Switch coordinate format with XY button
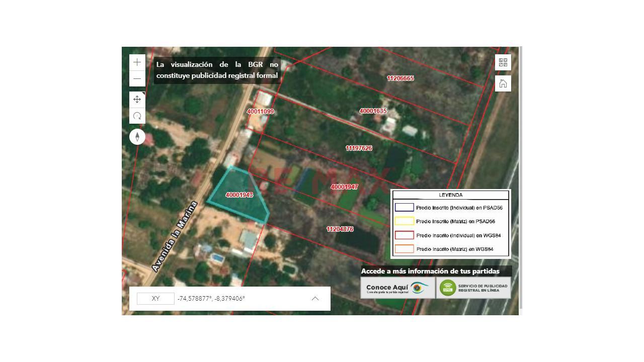Screen dimensions: 644x362 [155, 299]
